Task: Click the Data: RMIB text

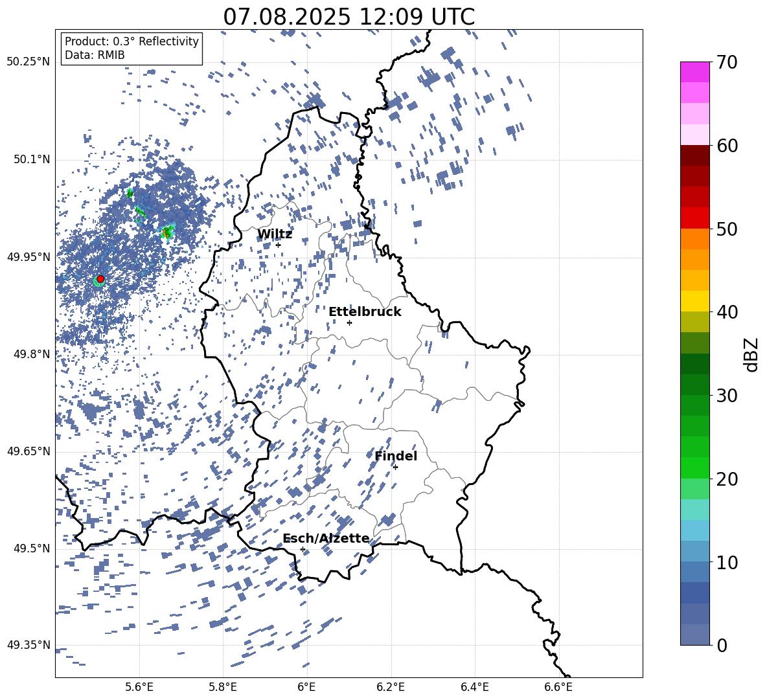Action: coord(95,55)
